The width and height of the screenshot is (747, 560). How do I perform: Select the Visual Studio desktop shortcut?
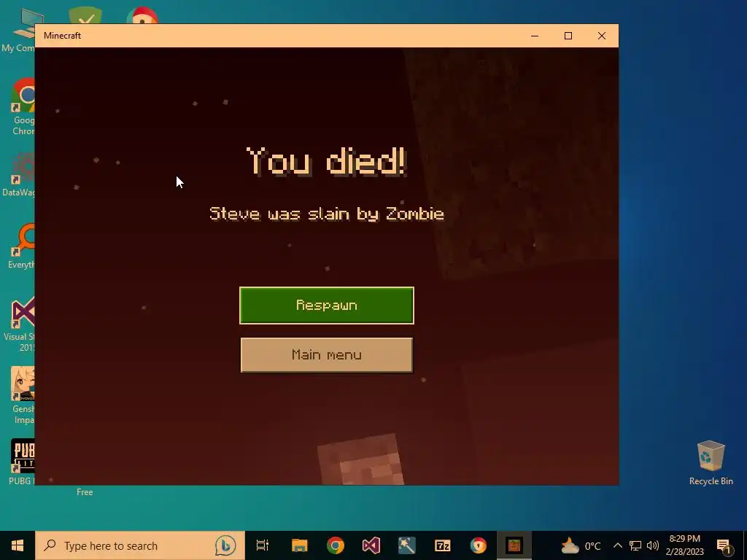[21, 324]
